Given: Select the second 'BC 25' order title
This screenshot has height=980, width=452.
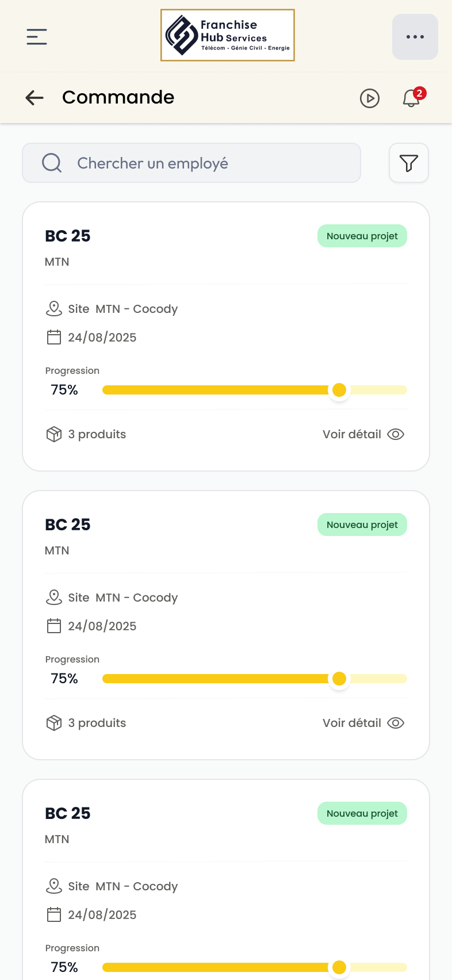Looking at the screenshot, I should click(x=68, y=525).
